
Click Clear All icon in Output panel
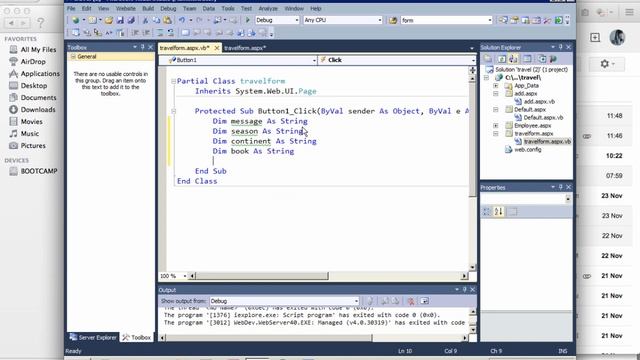(x=411, y=301)
